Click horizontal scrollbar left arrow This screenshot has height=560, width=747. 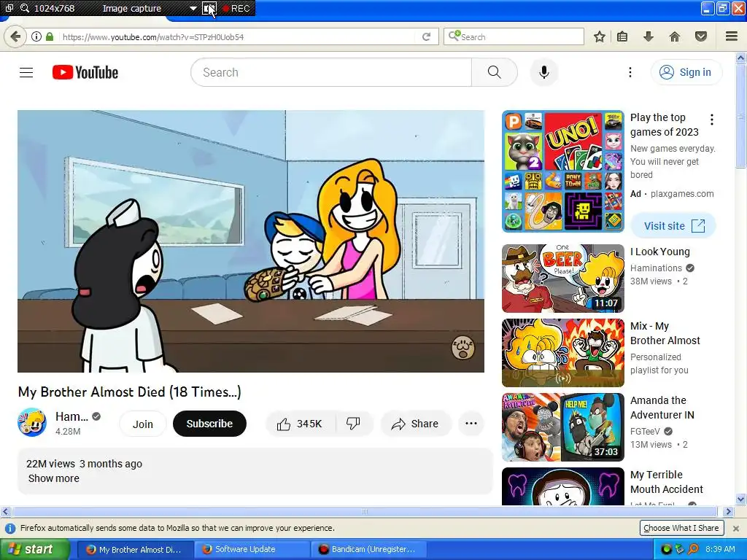click(x=5, y=511)
